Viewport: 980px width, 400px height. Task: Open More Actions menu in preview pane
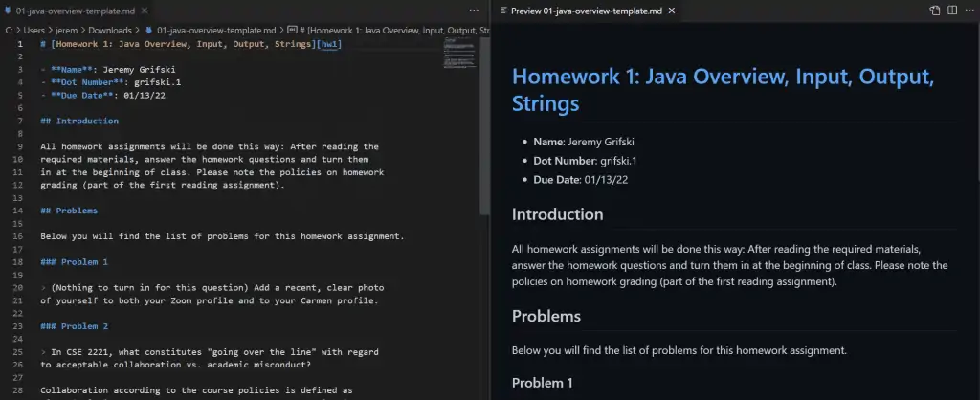(x=971, y=11)
